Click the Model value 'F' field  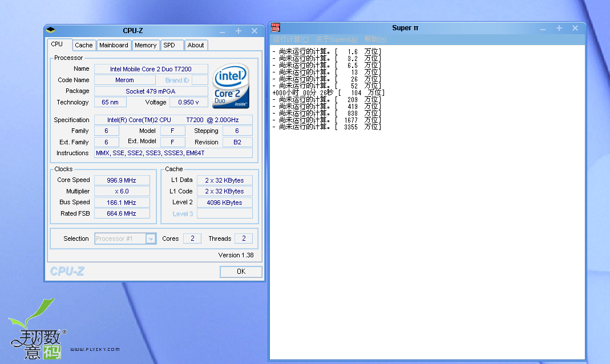[x=172, y=131]
